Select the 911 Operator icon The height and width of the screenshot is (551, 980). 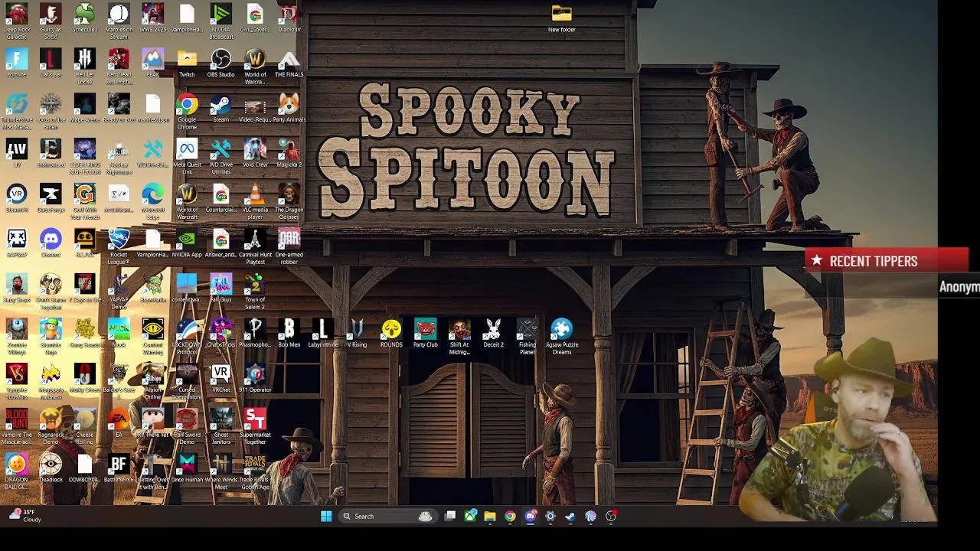click(x=255, y=379)
